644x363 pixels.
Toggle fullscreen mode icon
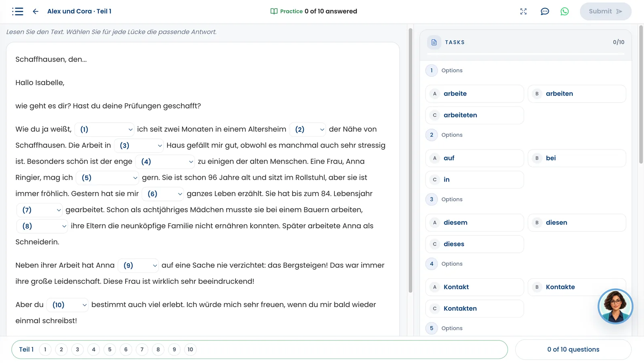coord(523,11)
